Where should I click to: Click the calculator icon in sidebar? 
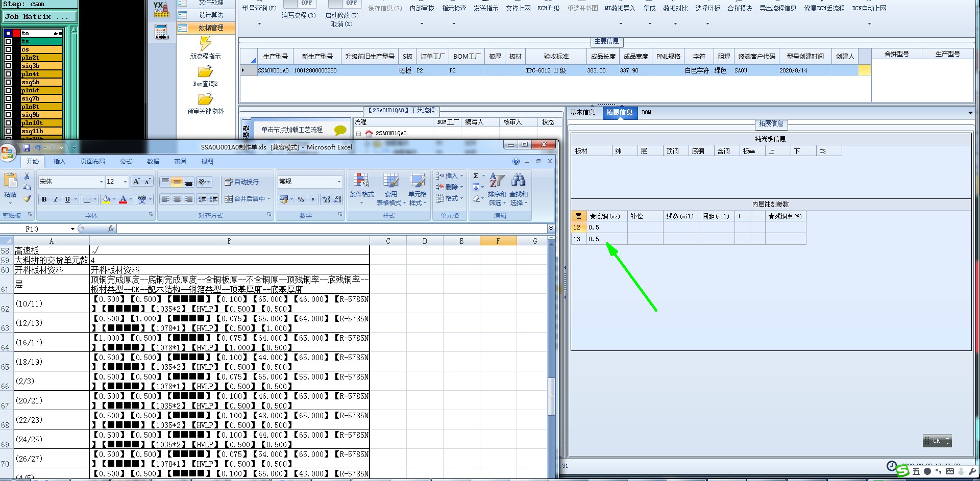tap(162, 32)
